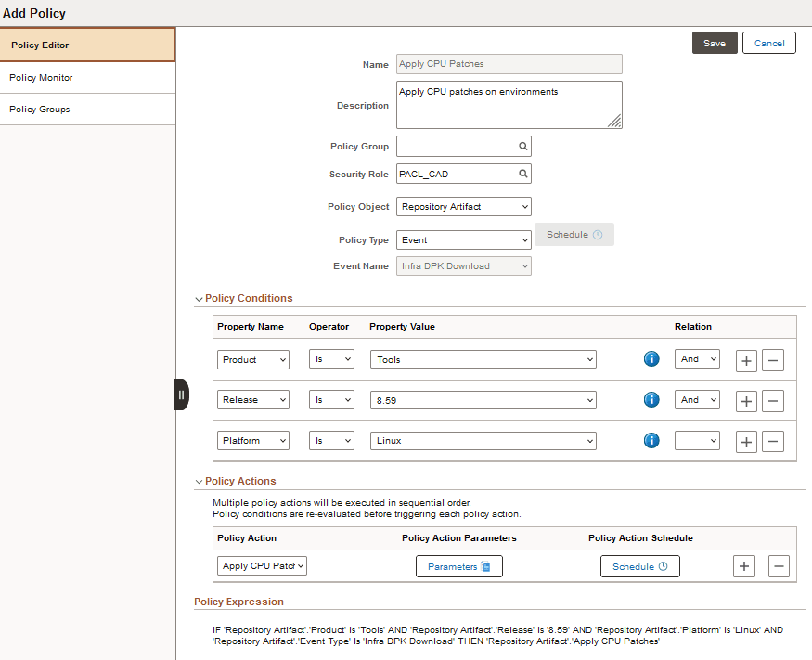The image size is (812, 660).
Task: Collapse the left navigation sidebar handle
Action: point(181,394)
